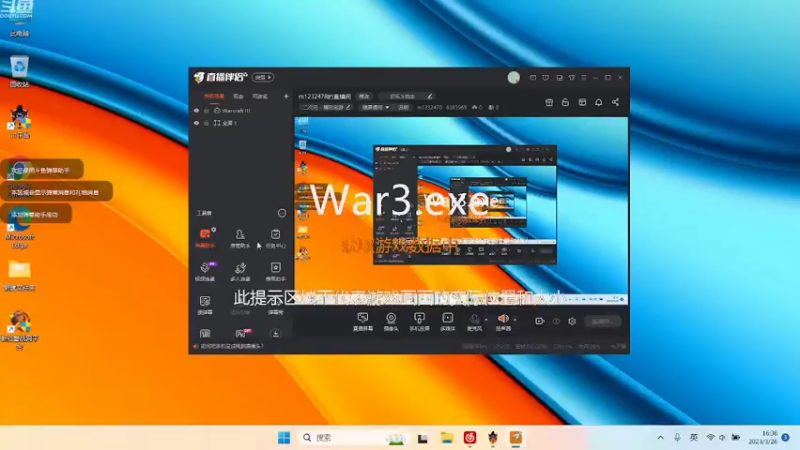Switch to the red active scene tab
800x450 pixels.
(x=214, y=96)
